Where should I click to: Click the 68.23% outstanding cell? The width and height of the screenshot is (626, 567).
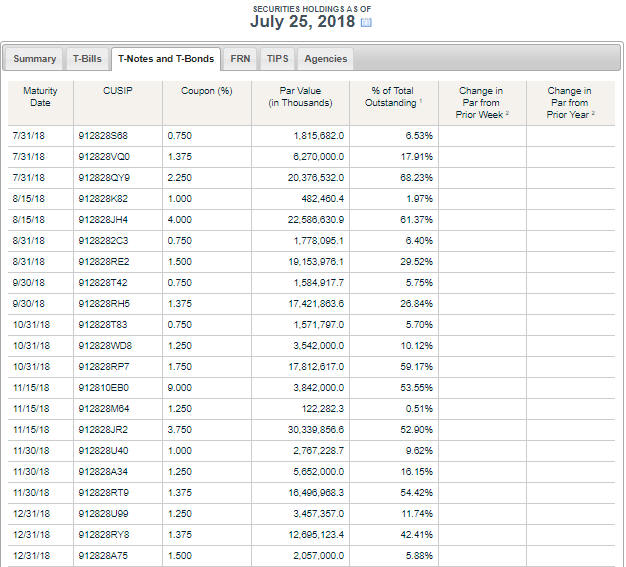[x=418, y=177]
